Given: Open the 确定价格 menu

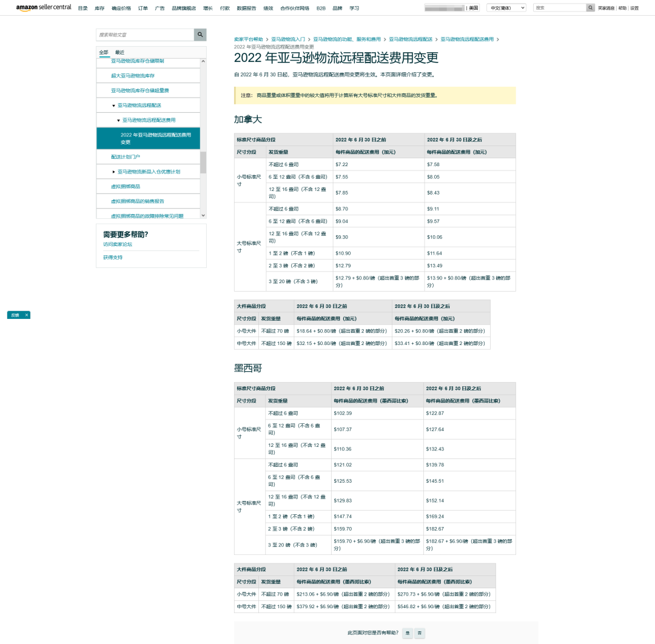Looking at the screenshot, I should pyautogui.click(x=121, y=8).
